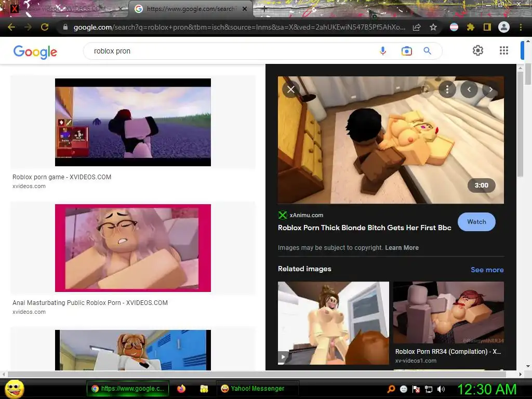
Task: Click the browser forward arrow
Action: pyautogui.click(x=28, y=27)
